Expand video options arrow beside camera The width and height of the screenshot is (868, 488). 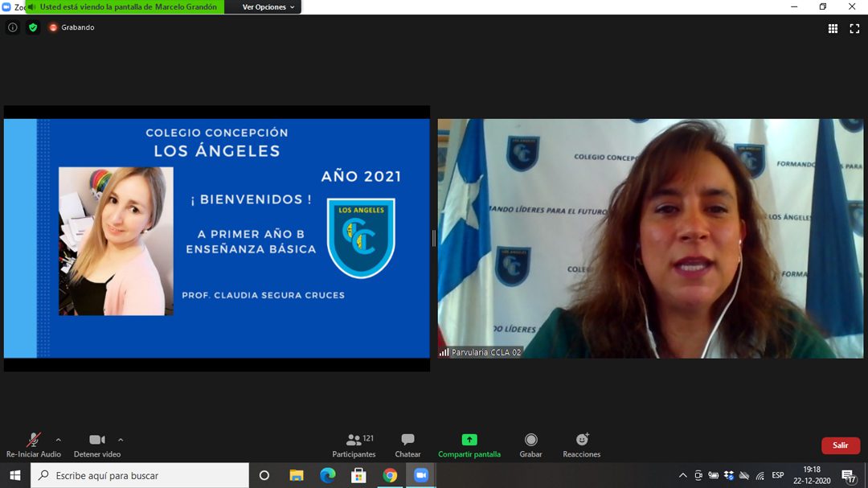pos(121,440)
